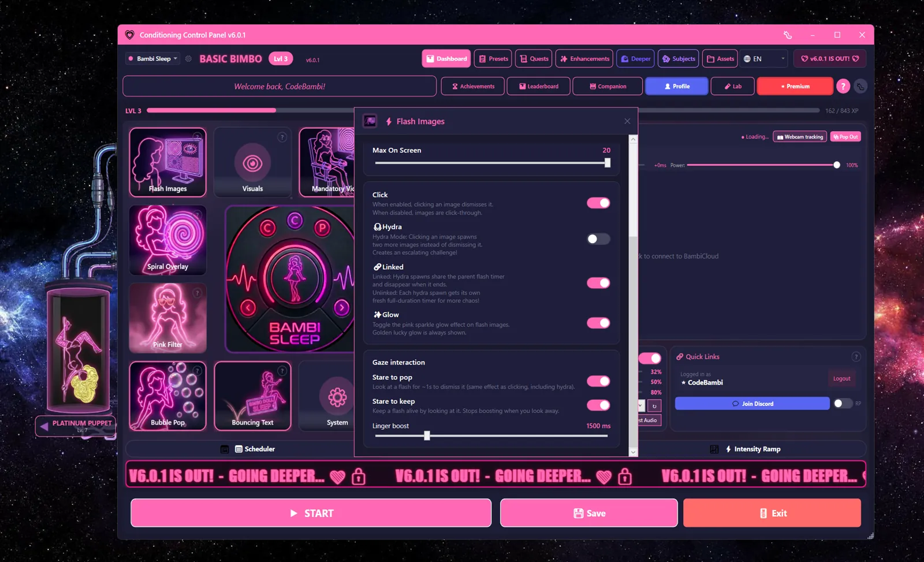
Task: Click the Exit button
Action: click(772, 513)
